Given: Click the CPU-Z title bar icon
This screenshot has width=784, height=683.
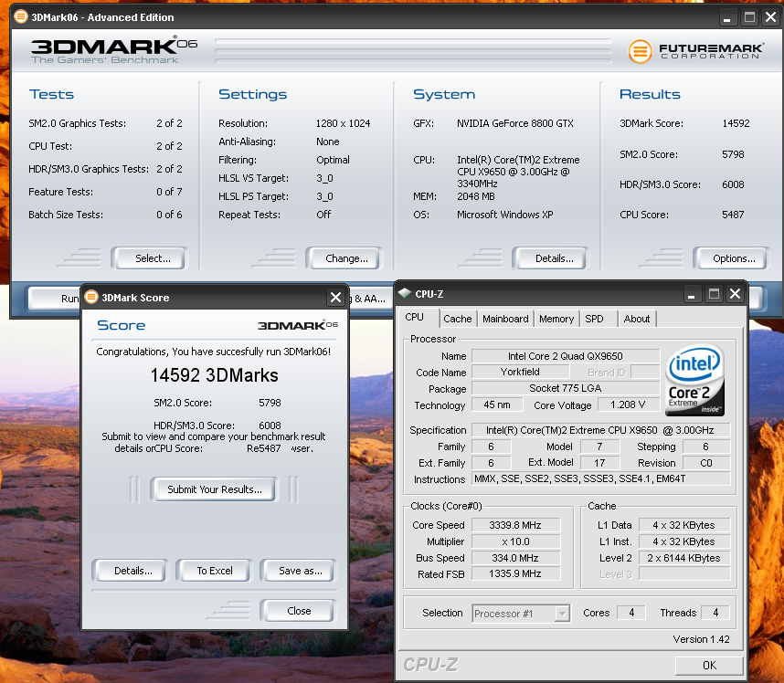Looking at the screenshot, I should [x=405, y=293].
